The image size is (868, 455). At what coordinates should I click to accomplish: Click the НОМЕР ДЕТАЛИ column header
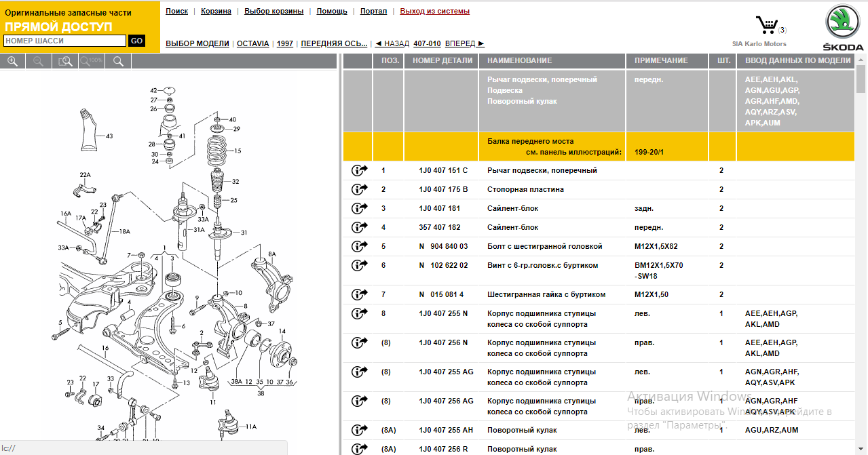point(442,60)
